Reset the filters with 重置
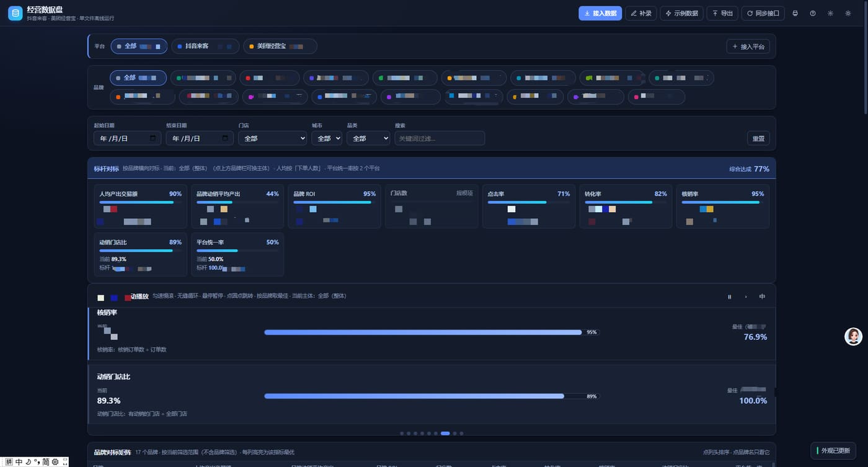 coord(758,138)
